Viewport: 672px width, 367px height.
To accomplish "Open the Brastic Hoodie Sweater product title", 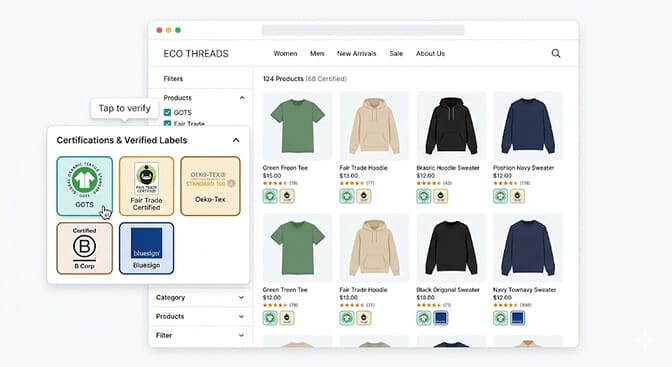I will (448, 168).
